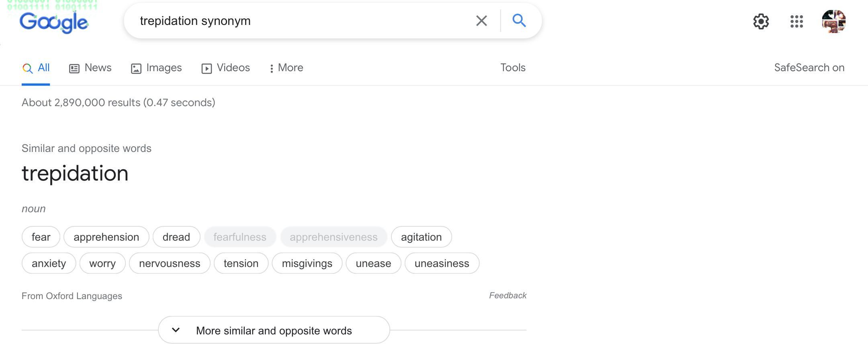
Task: Select the synonym chip 'dread'
Action: click(x=176, y=237)
